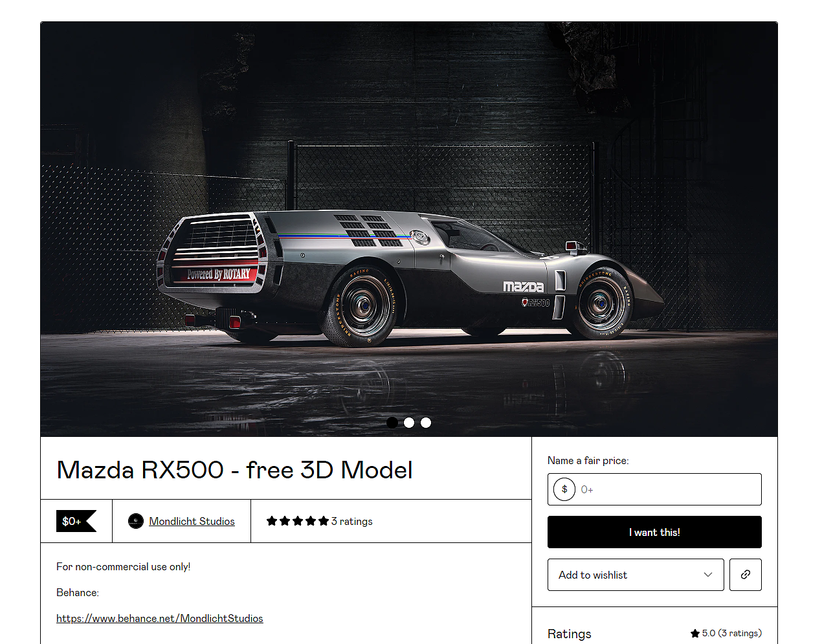Select the first carousel dot indicator

point(392,423)
